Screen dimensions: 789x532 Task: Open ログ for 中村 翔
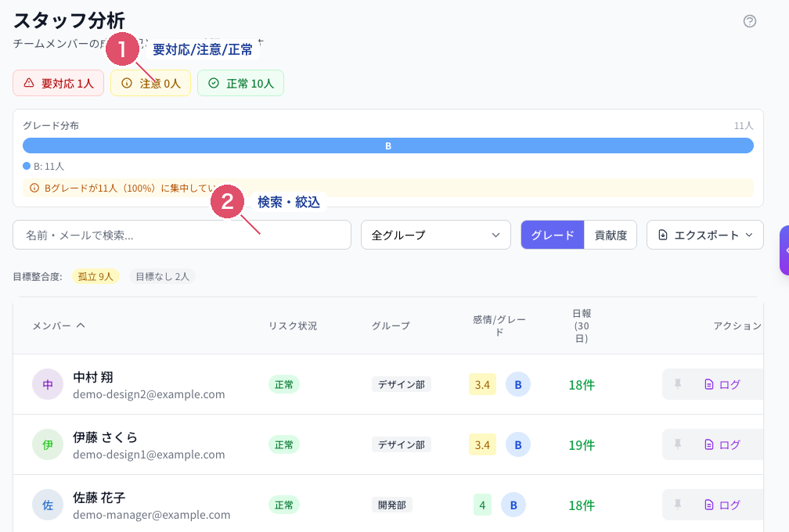[722, 385]
